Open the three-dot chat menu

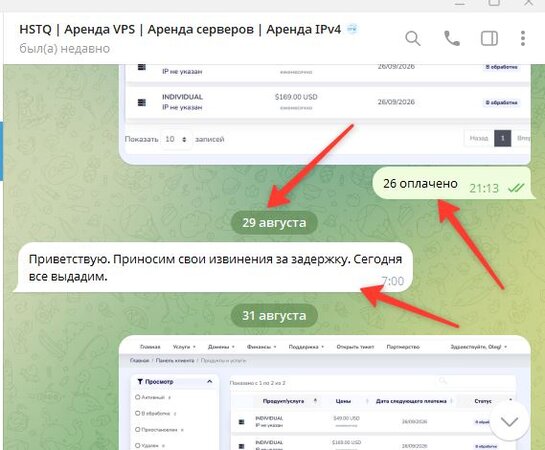(x=523, y=38)
